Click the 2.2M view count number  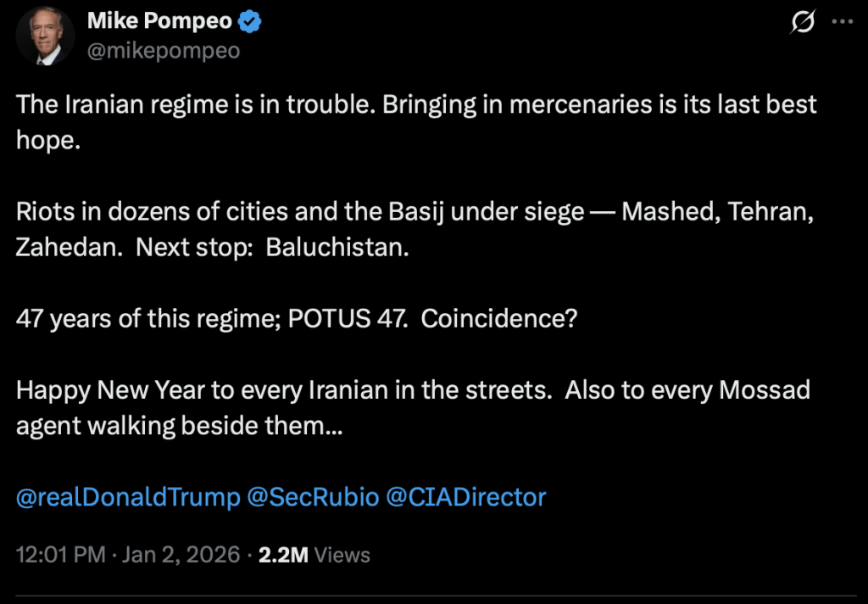click(284, 556)
